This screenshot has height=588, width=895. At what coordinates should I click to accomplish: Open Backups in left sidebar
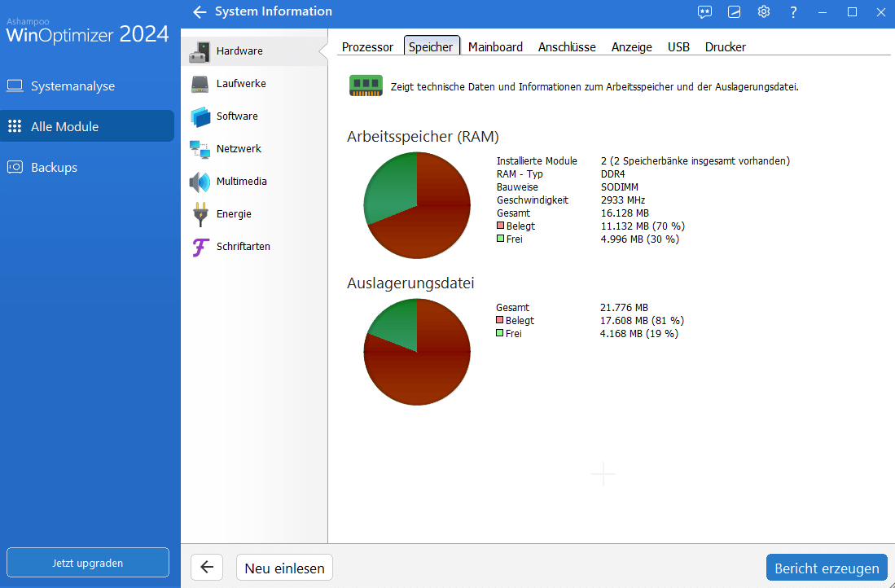(x=87, y=167)
